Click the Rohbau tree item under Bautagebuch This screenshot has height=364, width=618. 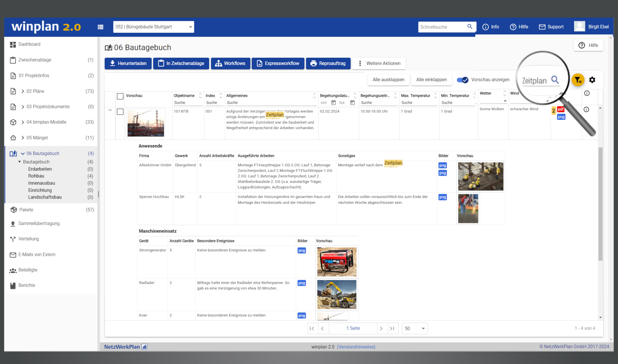click(36, 176)
